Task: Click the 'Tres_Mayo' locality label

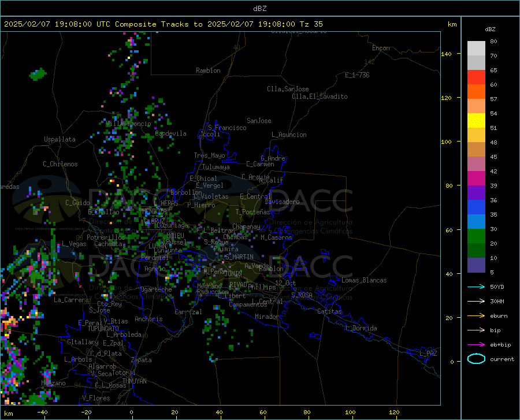Action: 209,155
